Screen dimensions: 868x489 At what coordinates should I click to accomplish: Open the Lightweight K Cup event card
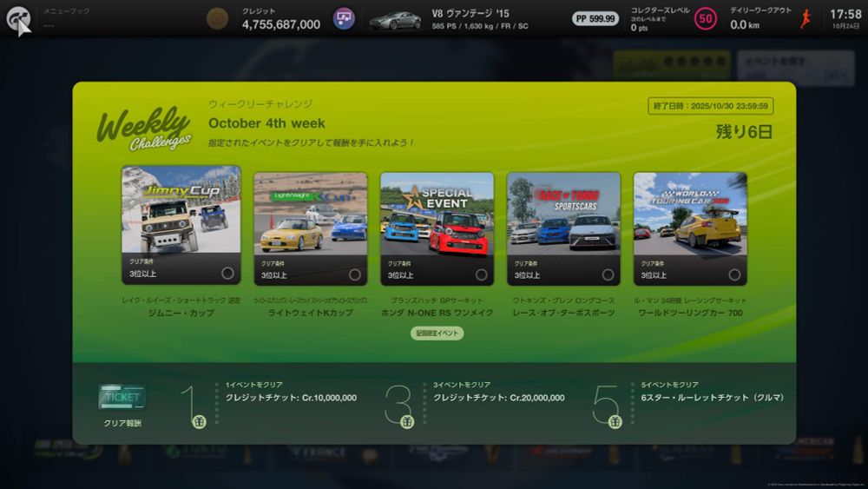tap(311, 228)
